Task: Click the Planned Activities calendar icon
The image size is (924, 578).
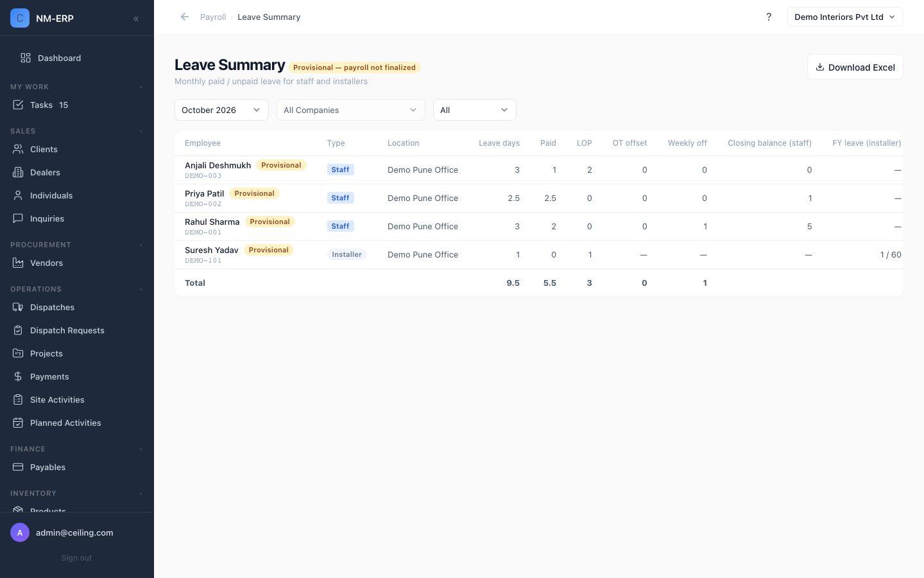Action: click(x=18, y=423)
